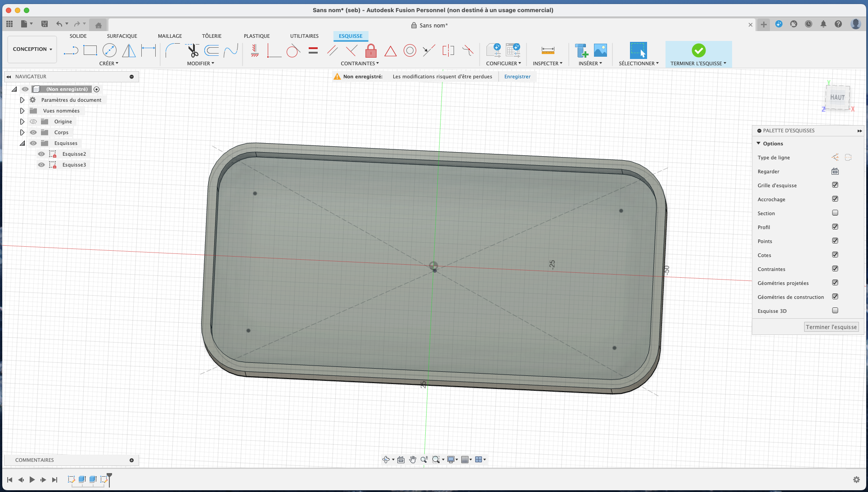Select the Line sketch tool
The image size is (868, 492).
[x=71, y=50]
